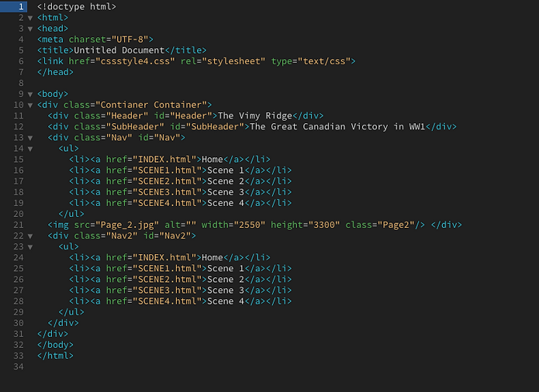
Task: Click the closing ul tag on line 29
Action: coord(71,312)
